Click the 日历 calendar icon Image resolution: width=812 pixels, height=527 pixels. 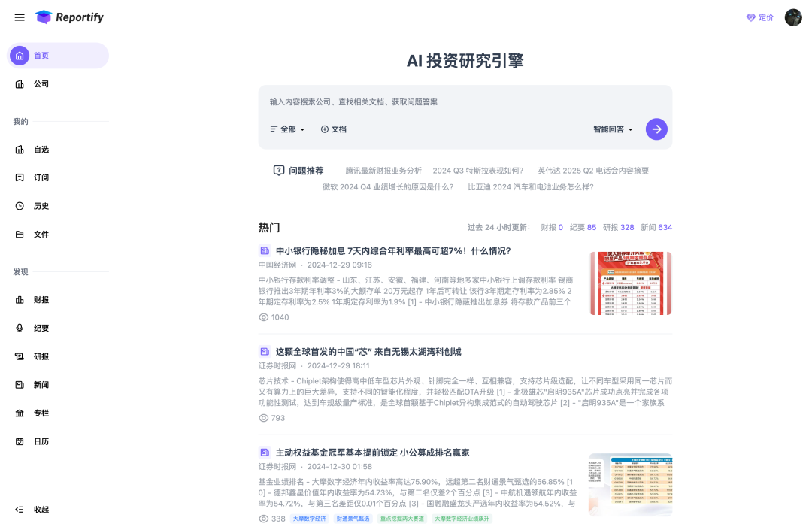[x=20, y=441]
